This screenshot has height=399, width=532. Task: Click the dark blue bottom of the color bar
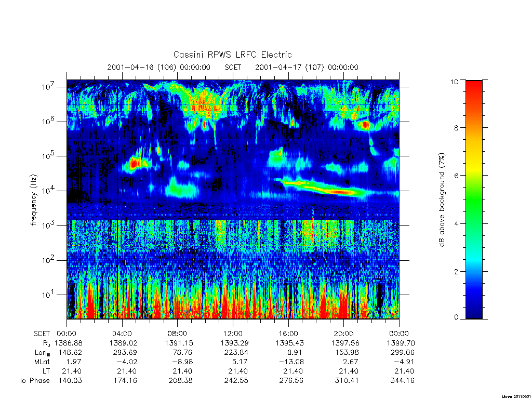474,312
